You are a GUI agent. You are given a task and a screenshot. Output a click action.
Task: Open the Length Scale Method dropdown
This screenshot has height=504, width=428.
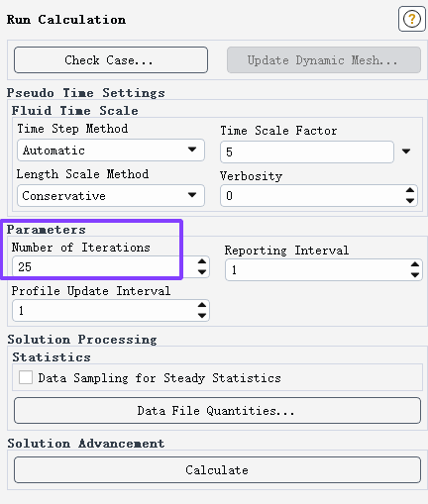[111, 196]
